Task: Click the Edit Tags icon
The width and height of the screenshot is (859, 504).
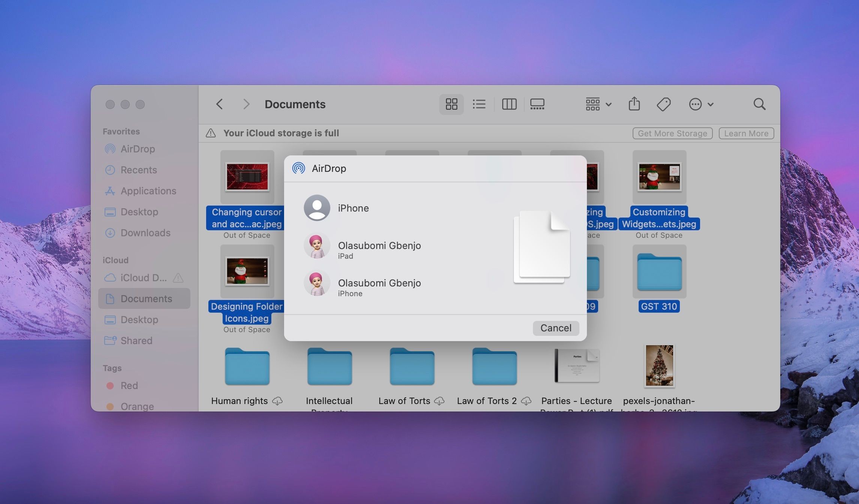Action: 663,104
